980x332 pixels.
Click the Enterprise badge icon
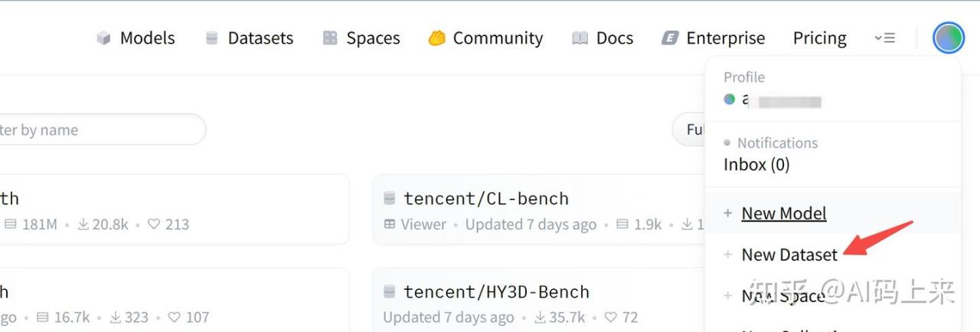click(x=670, y=38)
